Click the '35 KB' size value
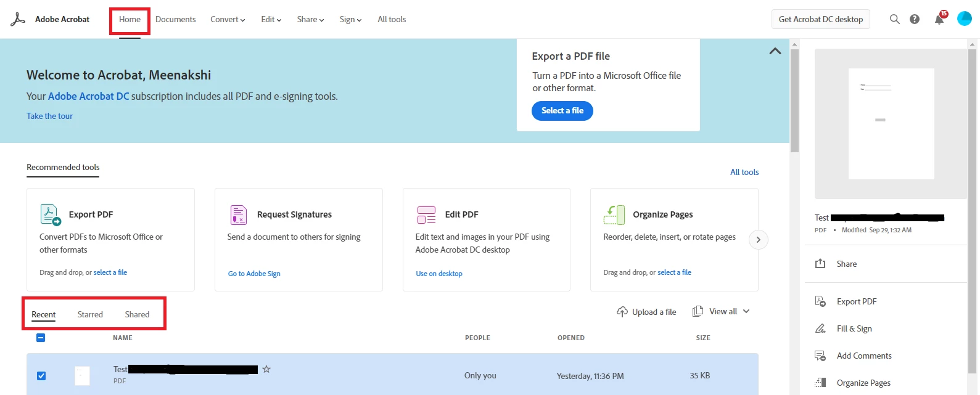980x395 pixels. point(700,375)
